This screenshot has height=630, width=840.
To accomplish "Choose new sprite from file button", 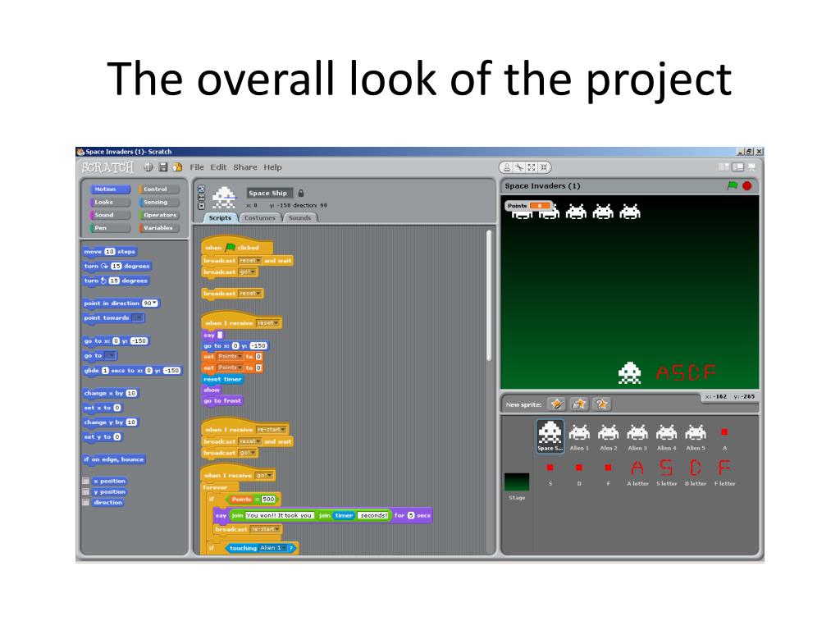I will [579, 404].
